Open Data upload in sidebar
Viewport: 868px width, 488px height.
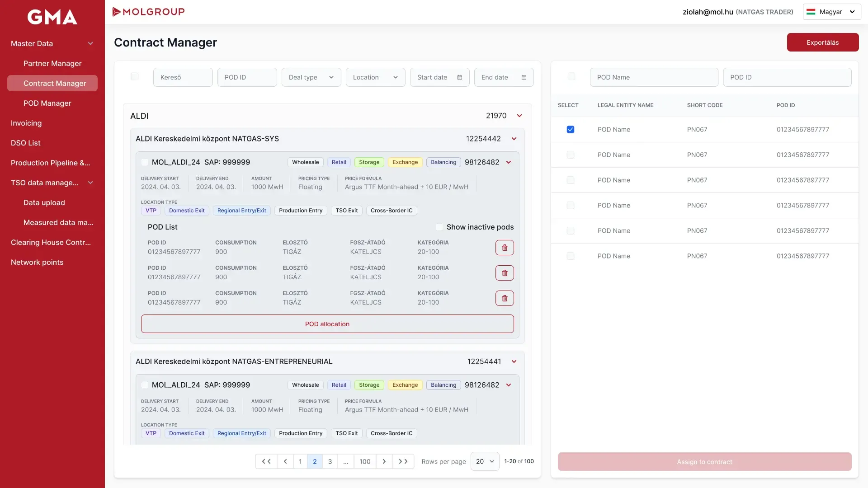(x=44, y=202)
